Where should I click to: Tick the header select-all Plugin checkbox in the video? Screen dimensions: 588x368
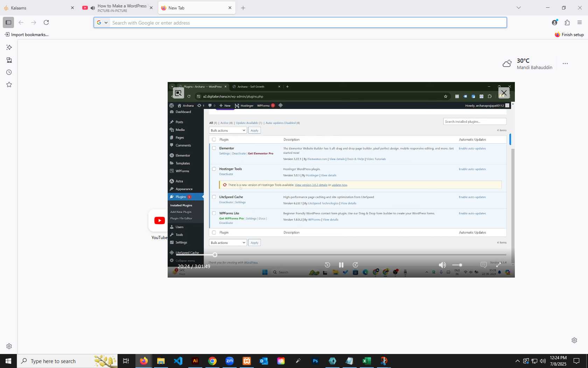pyautogui.click(x=214, y=139)
